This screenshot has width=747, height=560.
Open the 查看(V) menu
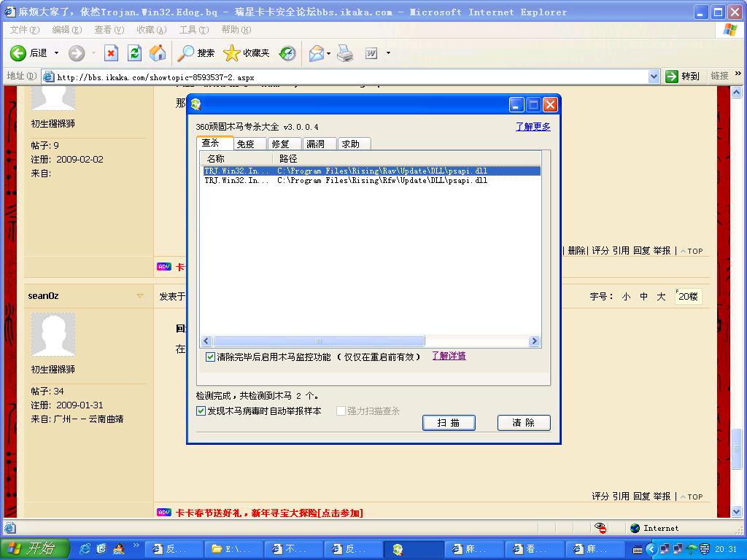[109, 29]
